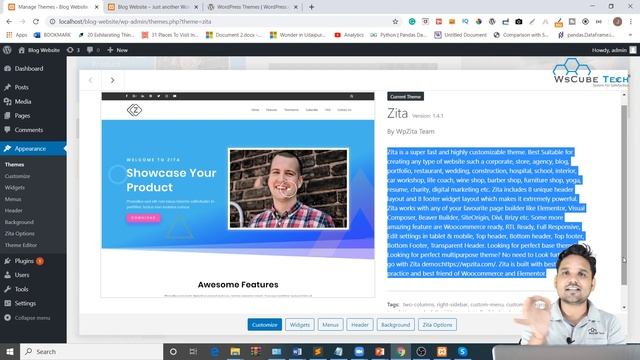
Task: Click the Menus button below theme
Action: (x=330, y=324)
